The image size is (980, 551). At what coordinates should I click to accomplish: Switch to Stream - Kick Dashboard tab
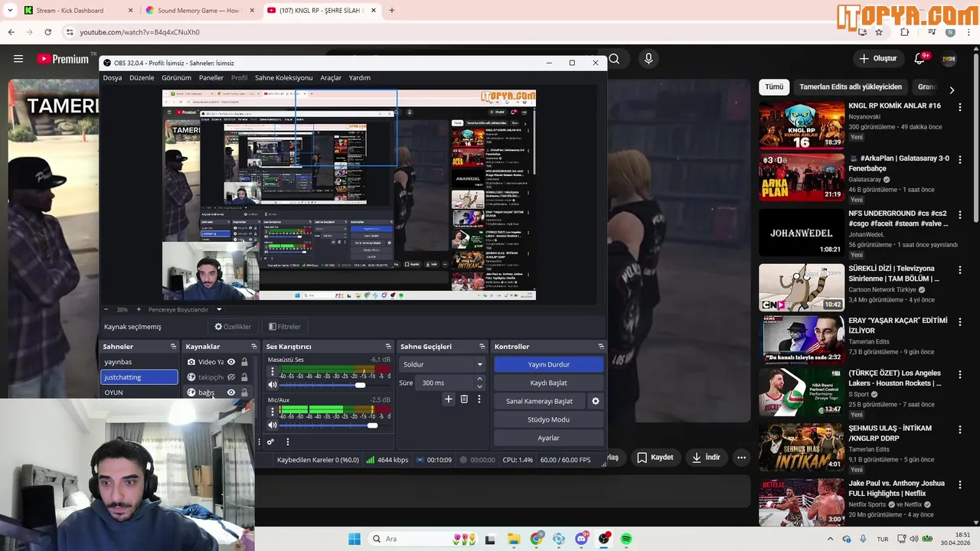[x=77, y=11]
